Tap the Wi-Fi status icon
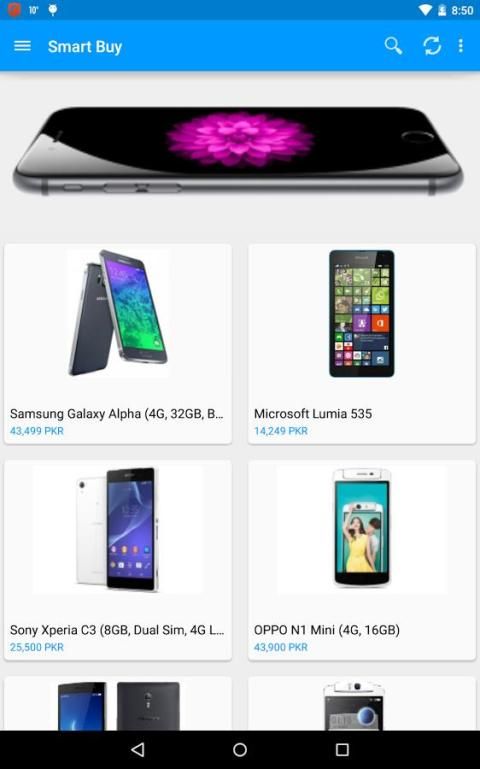The height and width of the screenshot is (769, 480). [425, 10]
